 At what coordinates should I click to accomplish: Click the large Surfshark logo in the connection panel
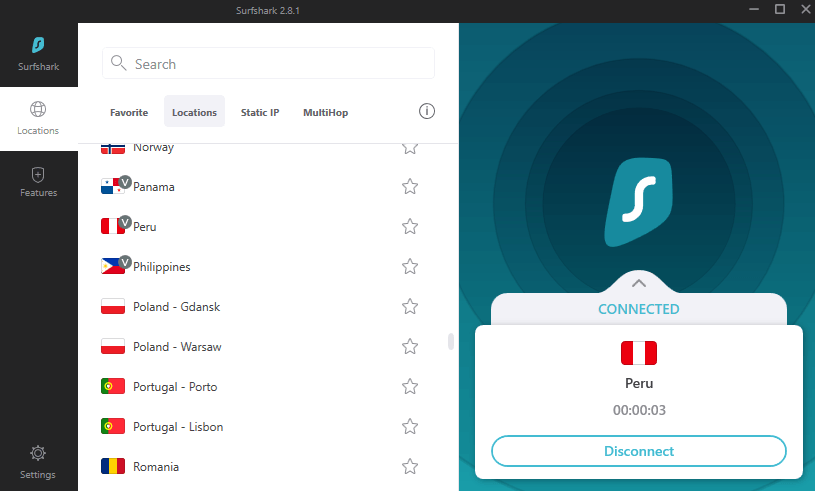(638, 202)
